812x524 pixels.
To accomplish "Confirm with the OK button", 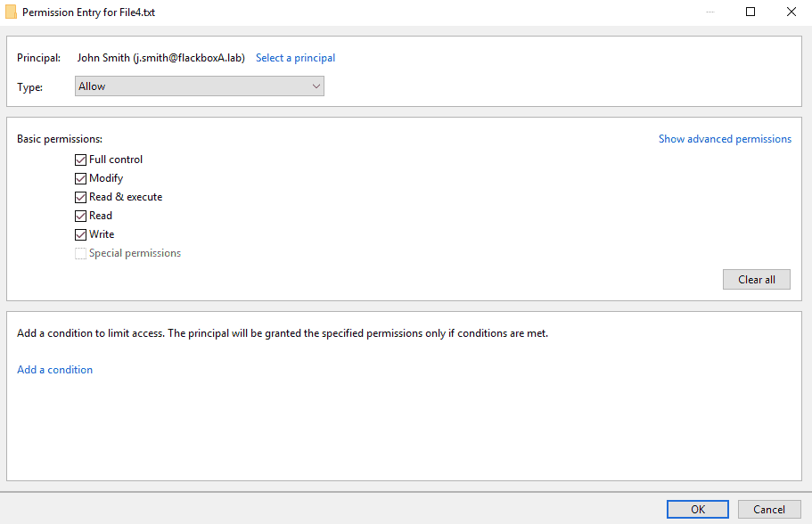I will pyautogui.click(x=697, y=509).
